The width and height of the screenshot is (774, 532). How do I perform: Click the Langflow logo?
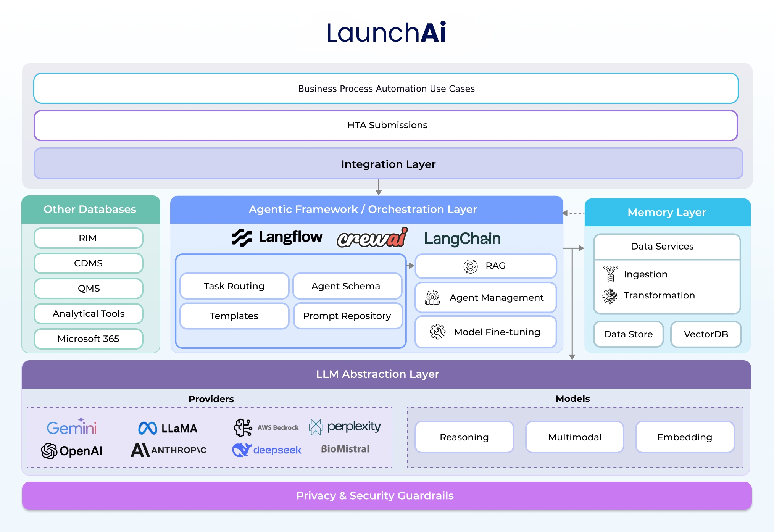tap(277, 237)
